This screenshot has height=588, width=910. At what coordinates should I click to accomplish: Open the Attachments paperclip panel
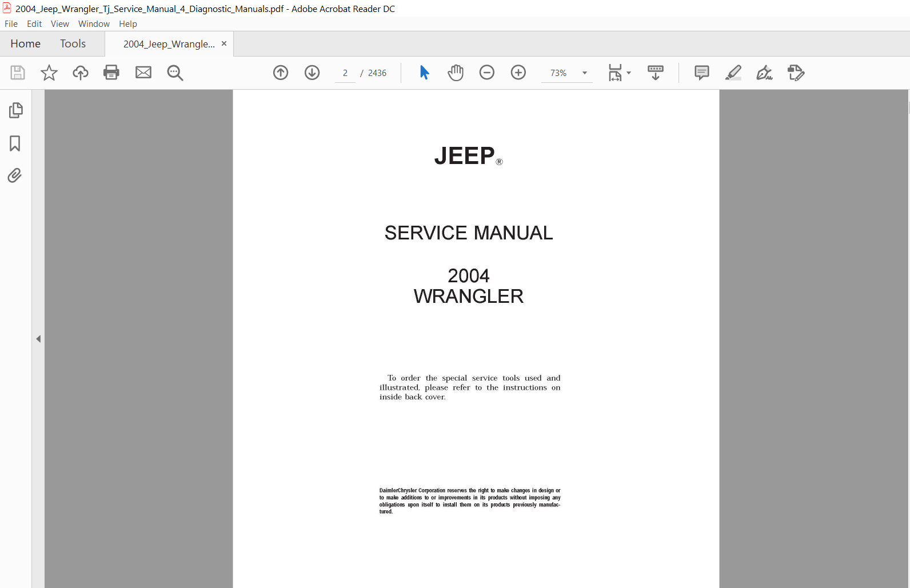point(15,175)
